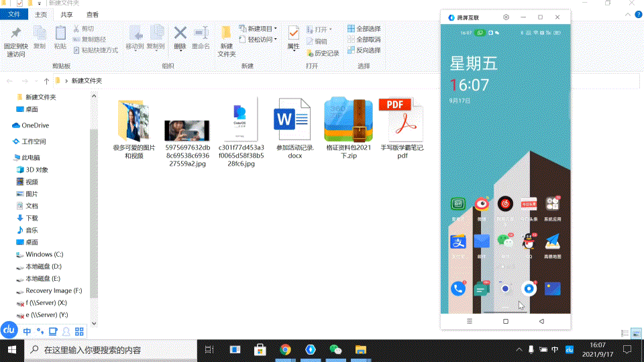This screenshot has width=644, height=362.
Task: Expand the 轻松访问 dropdown
Action: pyautogui.click(x=276, y=40)
